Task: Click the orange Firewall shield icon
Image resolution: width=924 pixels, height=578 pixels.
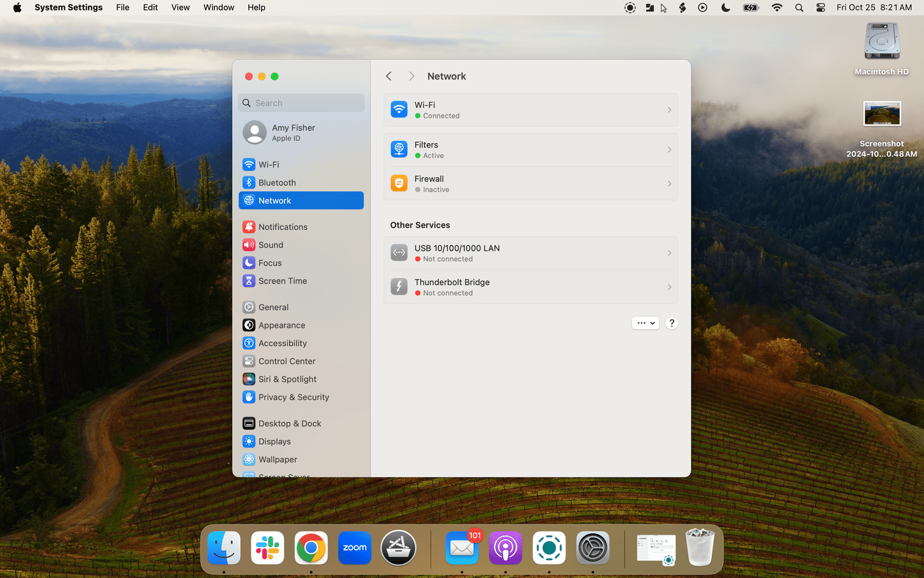Action: [399, 184]
